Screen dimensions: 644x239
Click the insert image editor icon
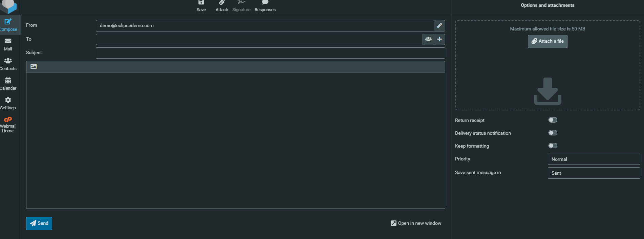tap(34, 67)
